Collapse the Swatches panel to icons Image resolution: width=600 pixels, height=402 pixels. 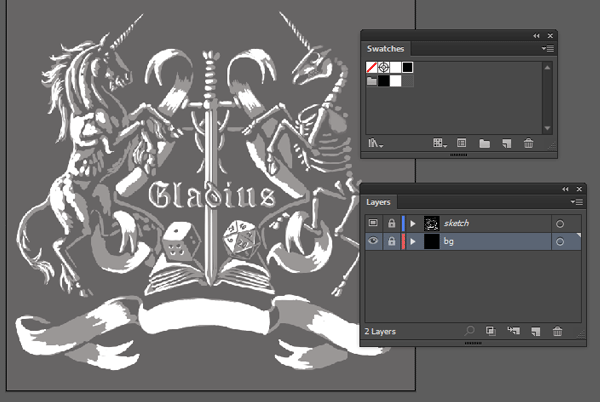pos(536,36)
